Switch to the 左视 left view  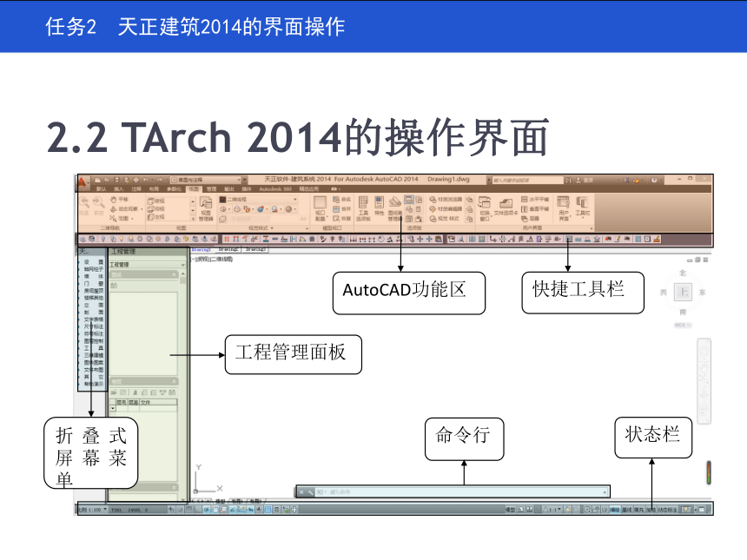tap(156, 217)
